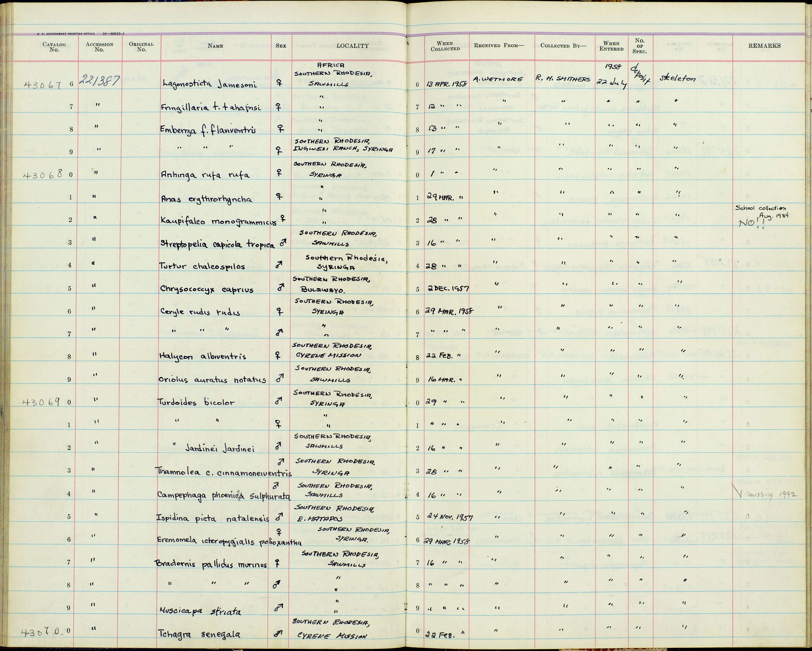Click the 'U. S. Government Printing Office' imprint
Screen dimensions: 812x651
pos(66,34)
